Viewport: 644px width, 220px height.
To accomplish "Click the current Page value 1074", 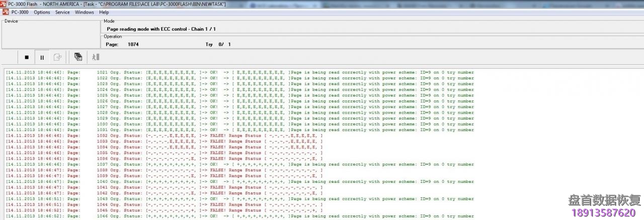I will [133, 44].
